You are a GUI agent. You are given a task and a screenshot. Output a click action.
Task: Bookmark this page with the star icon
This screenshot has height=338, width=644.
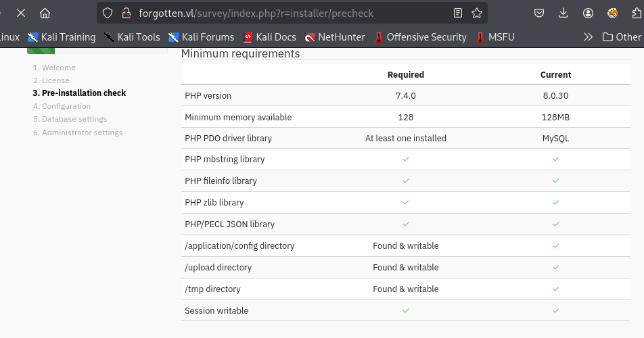pos(477,13)
